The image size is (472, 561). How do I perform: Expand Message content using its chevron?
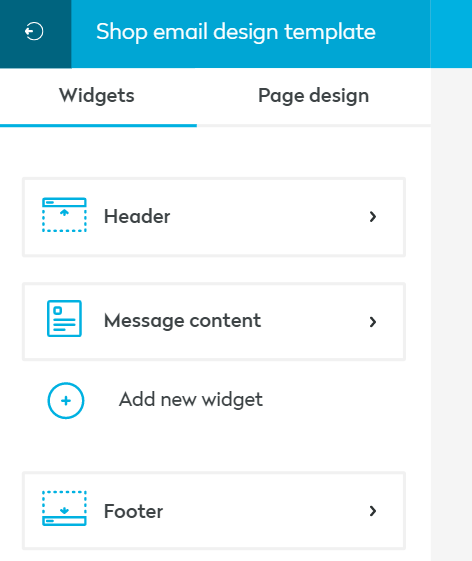click(373, 322)
